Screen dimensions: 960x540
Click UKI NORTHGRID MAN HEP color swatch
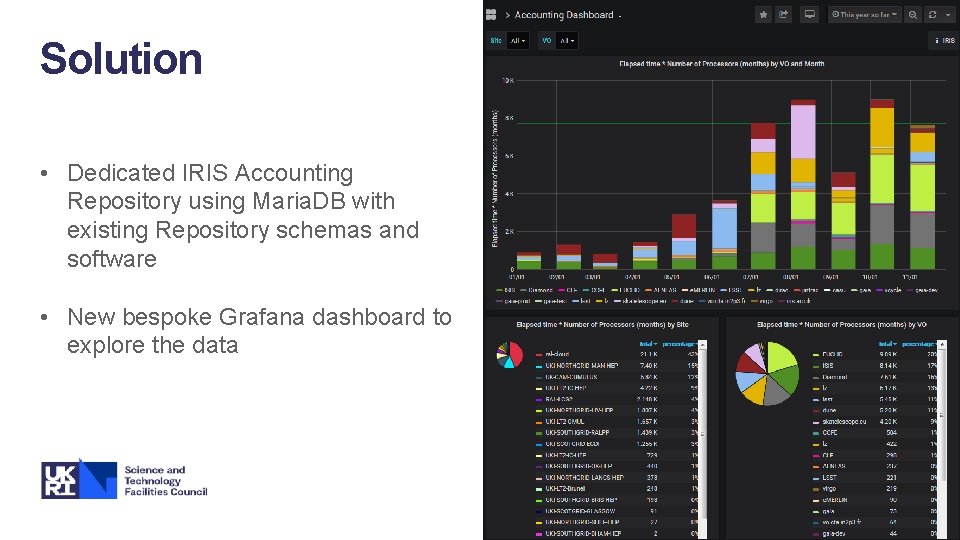pyautogui.click(x=539, y=366)
